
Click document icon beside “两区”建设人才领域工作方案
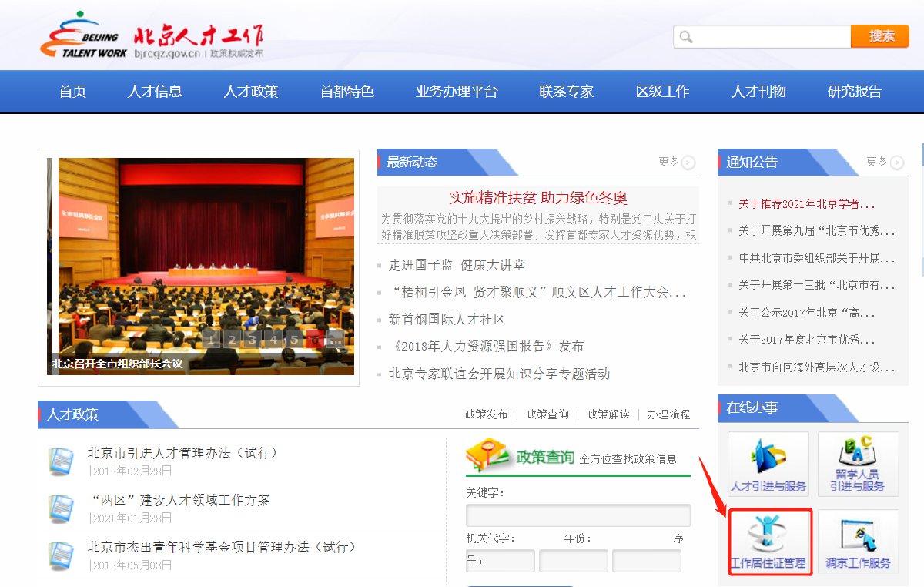pyautogui.click(x=61, y=508)
